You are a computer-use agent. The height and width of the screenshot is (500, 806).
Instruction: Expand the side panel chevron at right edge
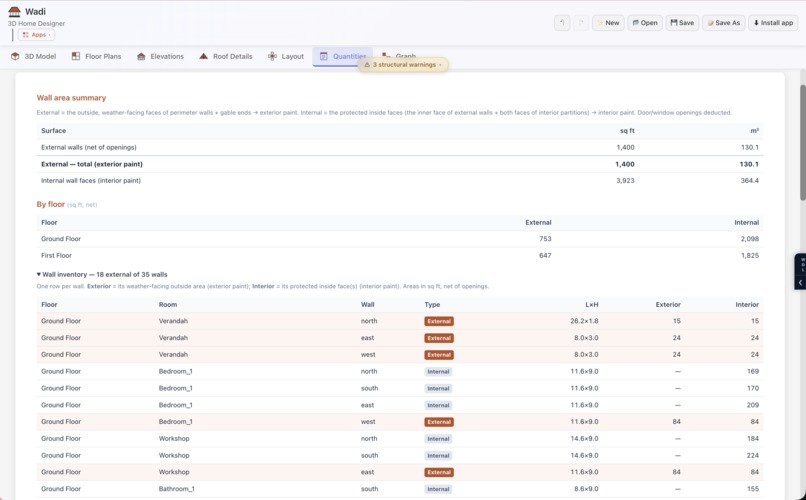click(x=800, y=283)
